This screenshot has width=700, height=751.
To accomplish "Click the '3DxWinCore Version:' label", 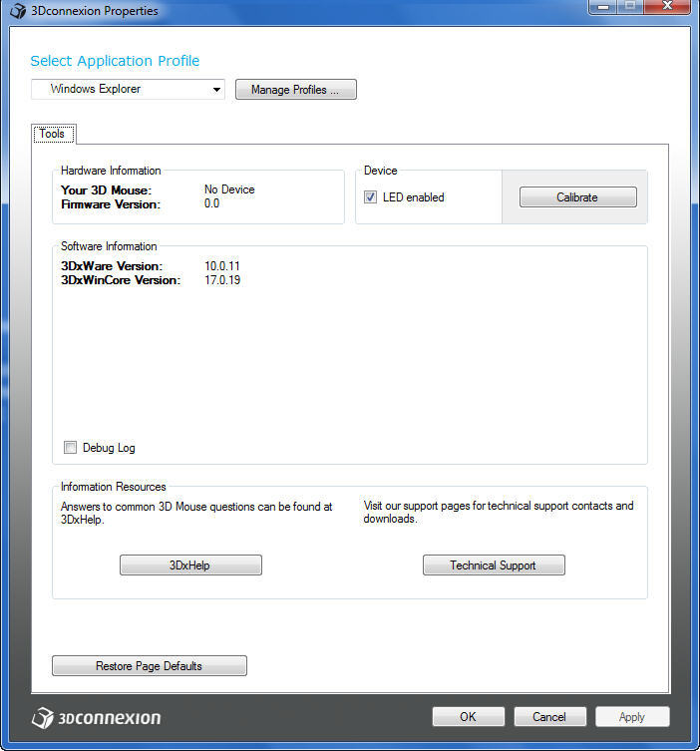I will (121, 280).
